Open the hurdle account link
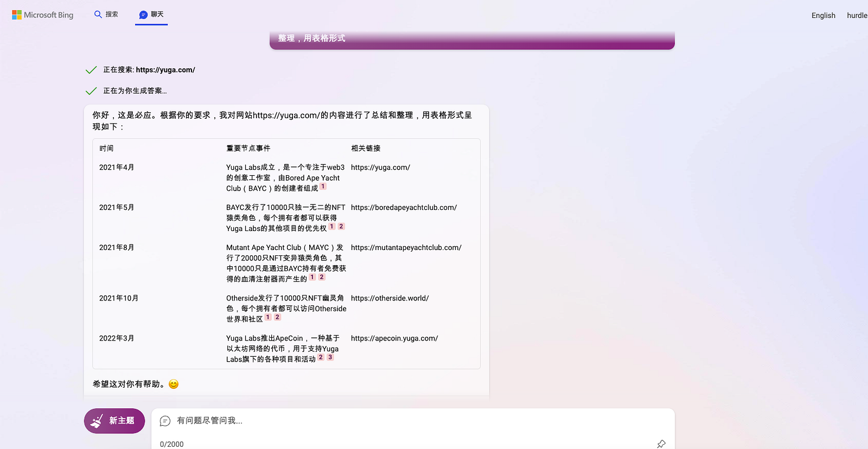The height and width of the screenshot is (449, 868). pyautogui.click(x=857, y=16)
